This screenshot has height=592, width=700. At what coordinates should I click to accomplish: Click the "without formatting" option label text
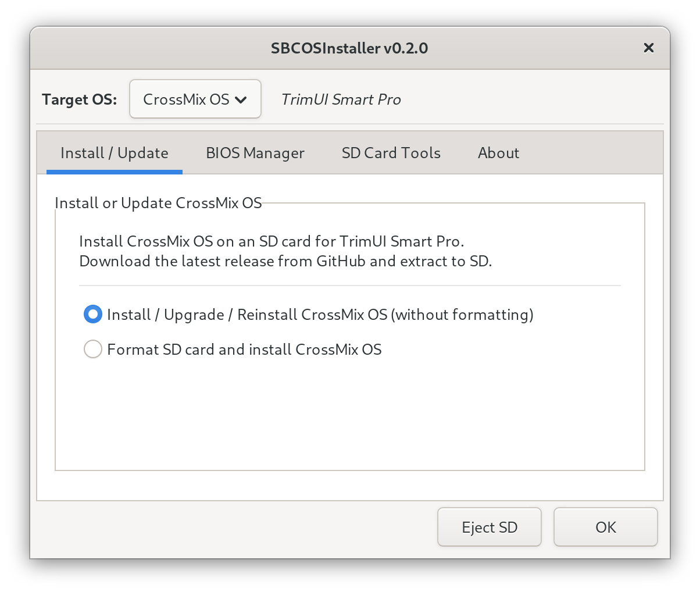[x=320, y=315]
